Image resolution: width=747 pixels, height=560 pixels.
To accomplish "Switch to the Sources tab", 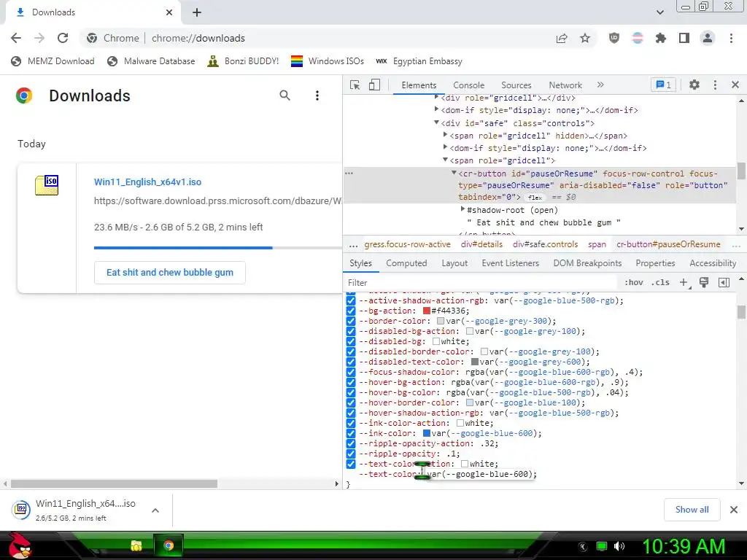I will coord(516,85).
